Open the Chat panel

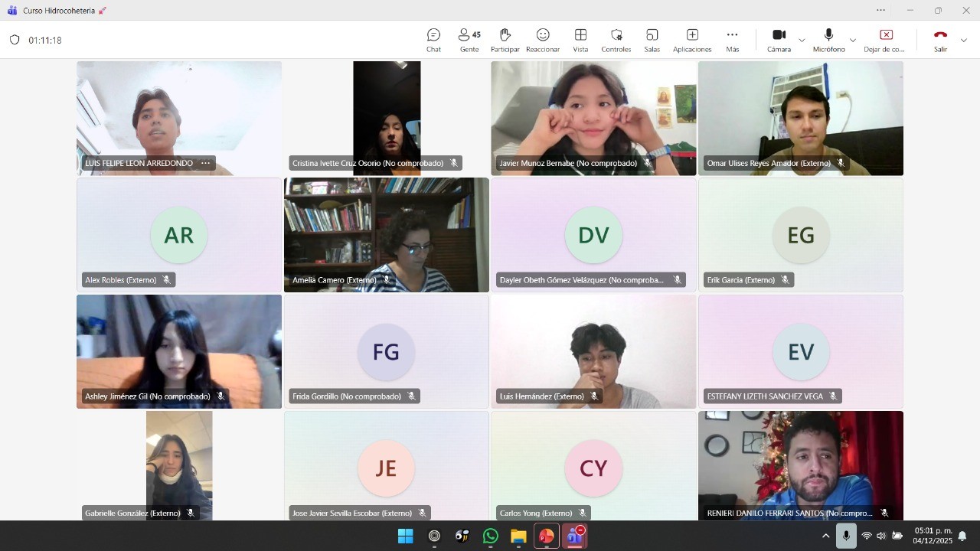[x=433, y=40]
